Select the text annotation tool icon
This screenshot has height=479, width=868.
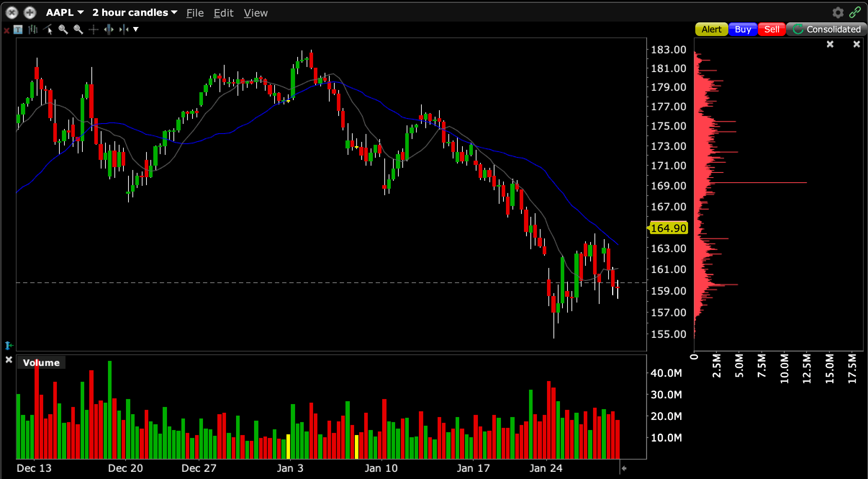(x=18, y=30)
